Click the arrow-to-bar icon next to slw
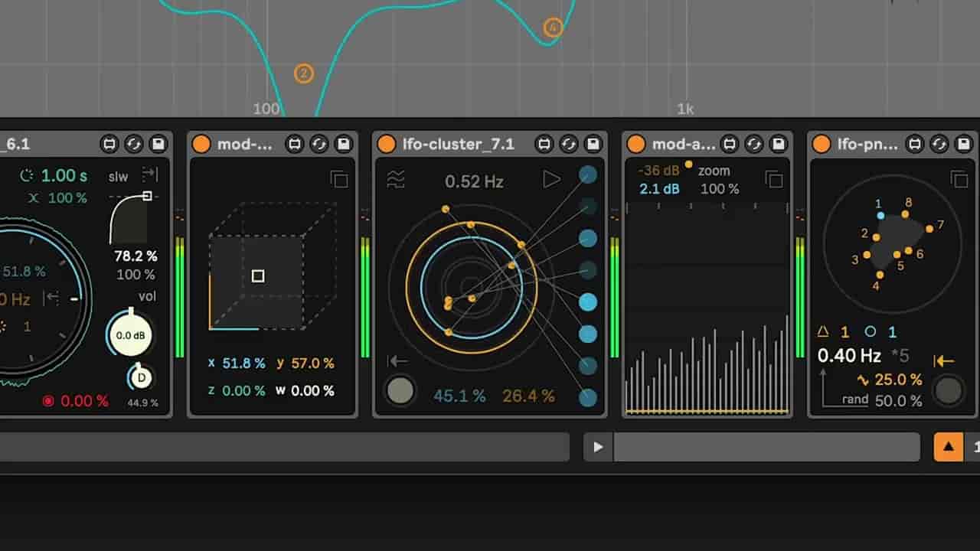Screen dimensions: 980x551 coord(149,174)
